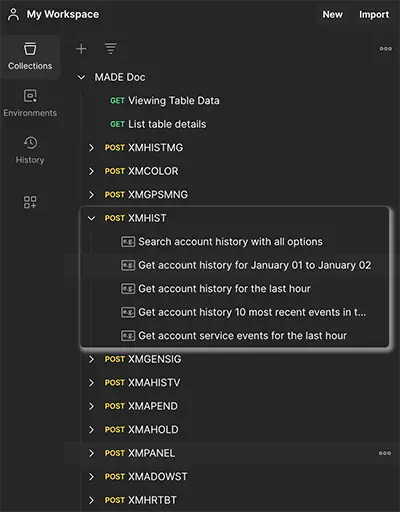
Task: Open the Viewing Table Data GET request
Action: pyautogui.click(x=165, y=101)
